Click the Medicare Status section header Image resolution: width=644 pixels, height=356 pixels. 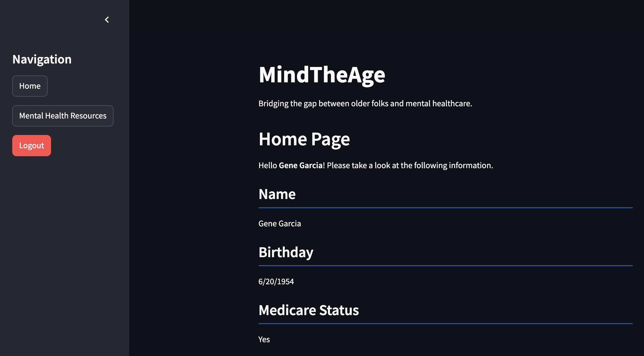pos(308,310)
